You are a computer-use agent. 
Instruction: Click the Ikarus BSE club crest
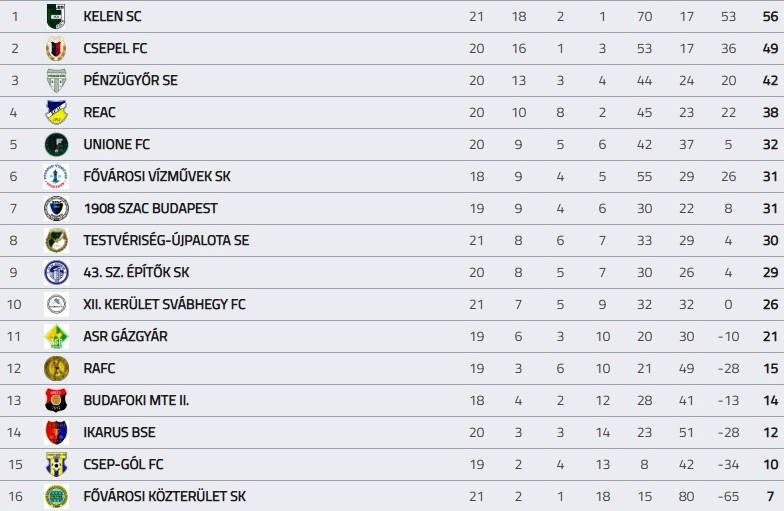[x=56, y=432]
